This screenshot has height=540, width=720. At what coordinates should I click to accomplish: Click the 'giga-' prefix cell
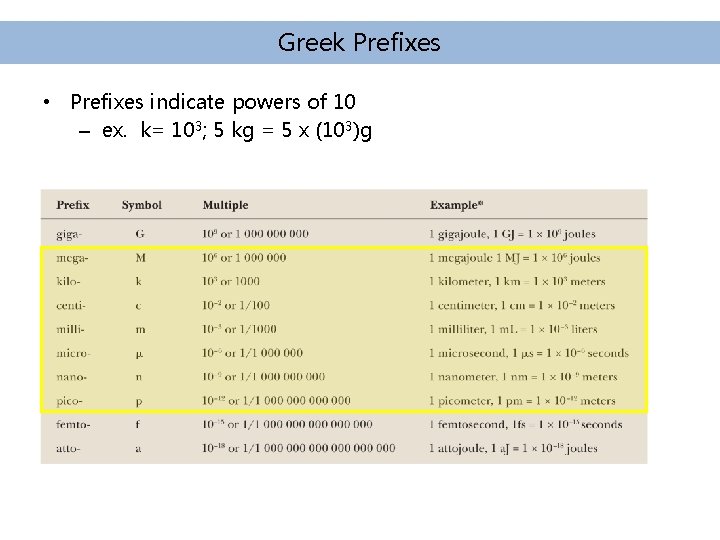tap(69, 234)
